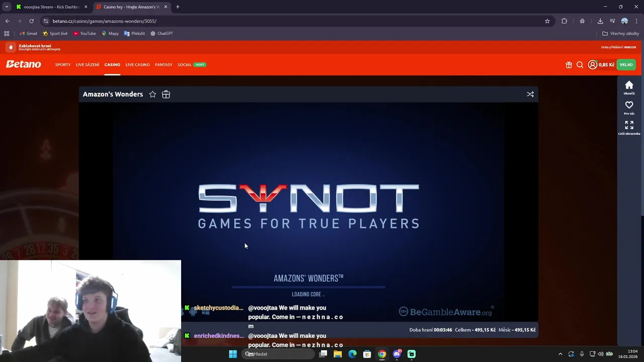Open Windows Start menu
Screen dimensions: 644x362
[233, 354]
